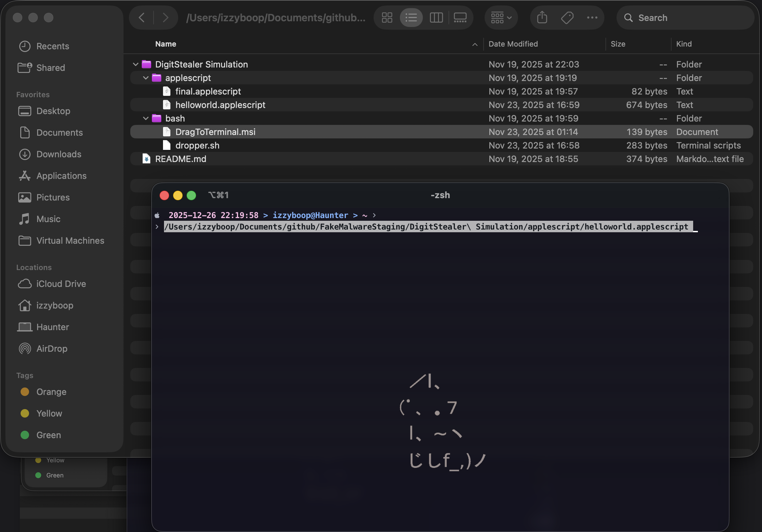Open the group-by options dropdown

(x=501, y=18)
